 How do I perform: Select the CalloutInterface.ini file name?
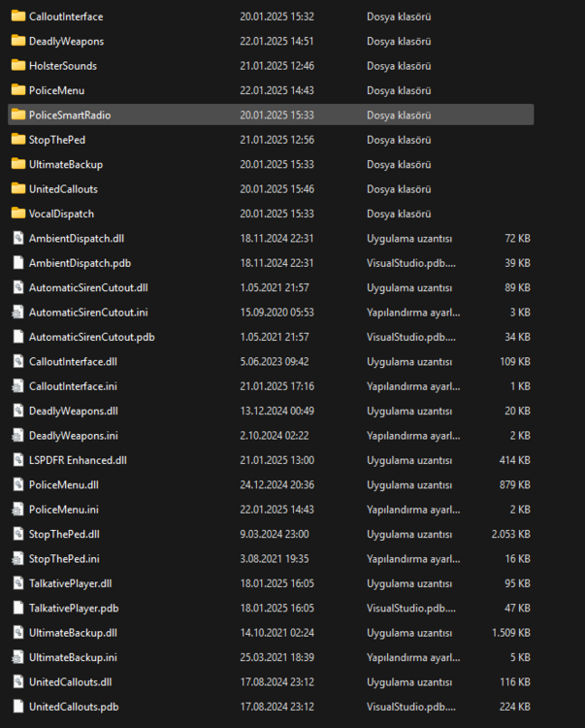click(x=73, y=385)
